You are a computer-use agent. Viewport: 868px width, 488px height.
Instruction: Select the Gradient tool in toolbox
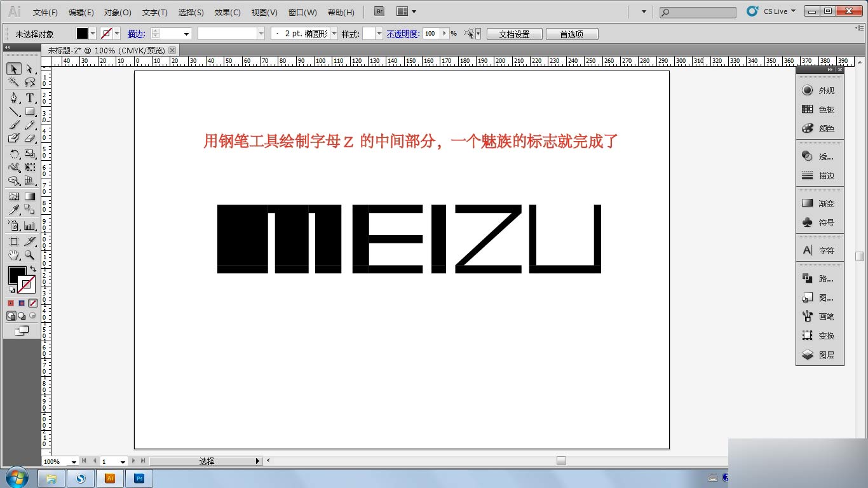[x=29, y=196]
